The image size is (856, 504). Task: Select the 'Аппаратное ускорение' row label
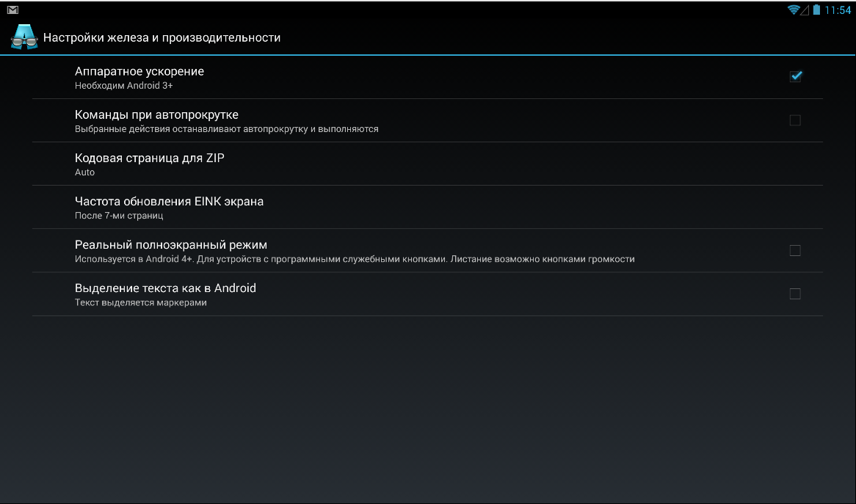139,71
